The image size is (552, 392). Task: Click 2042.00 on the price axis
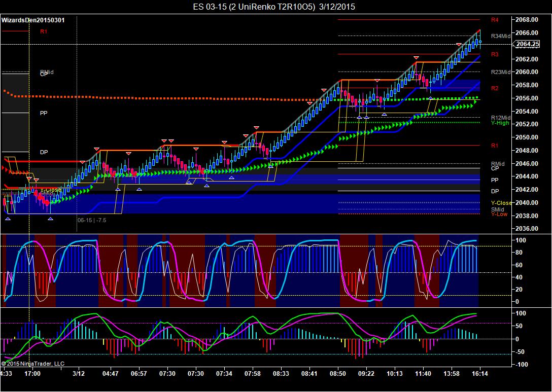(527, 189)
